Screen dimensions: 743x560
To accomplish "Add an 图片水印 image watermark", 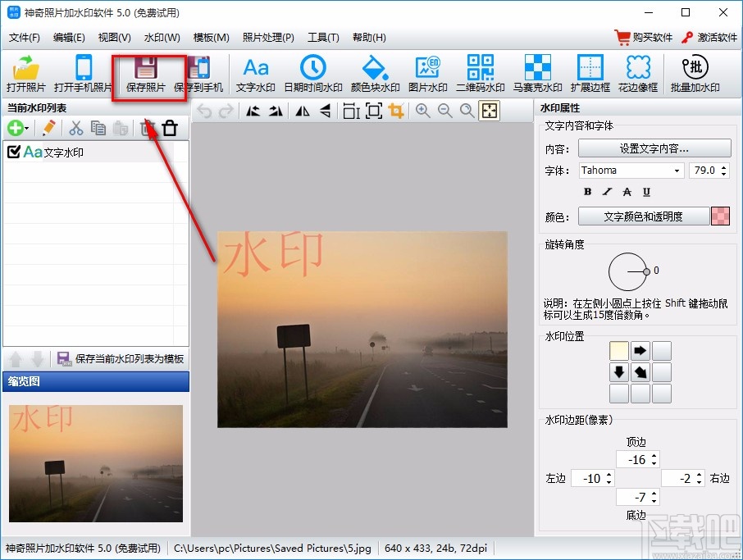I will click(427, 74).
